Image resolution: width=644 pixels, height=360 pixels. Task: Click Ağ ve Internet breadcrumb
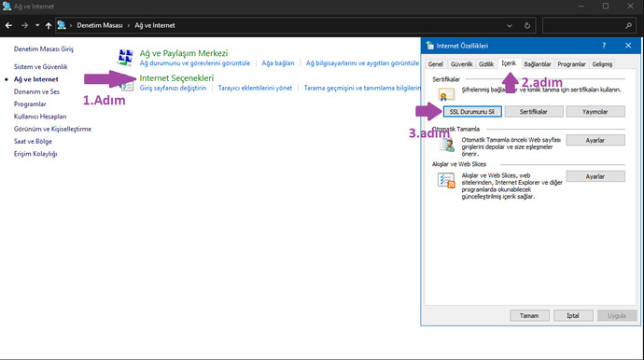pyautogui.click(x=155, y=25)
